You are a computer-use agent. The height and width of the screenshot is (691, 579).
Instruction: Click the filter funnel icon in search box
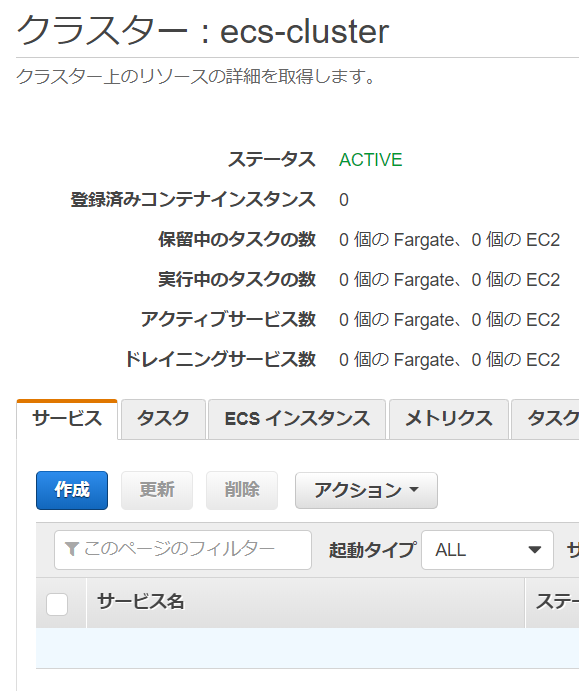tap(71, 549)
